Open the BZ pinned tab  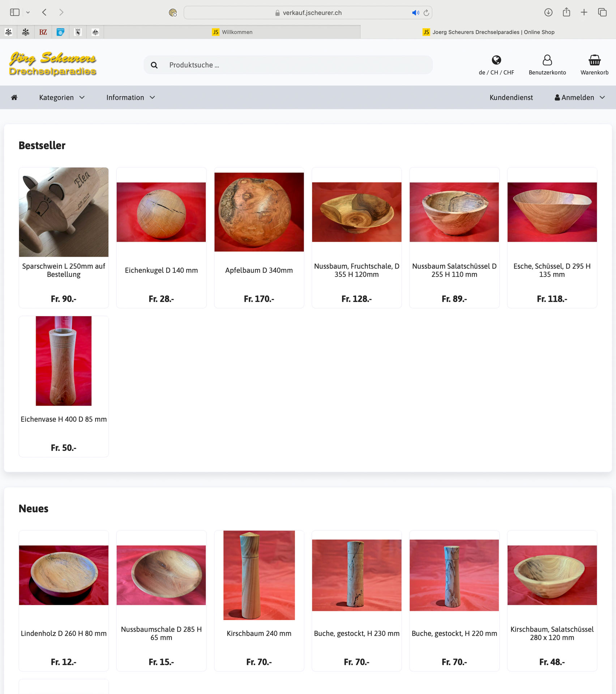click(43, 32)
